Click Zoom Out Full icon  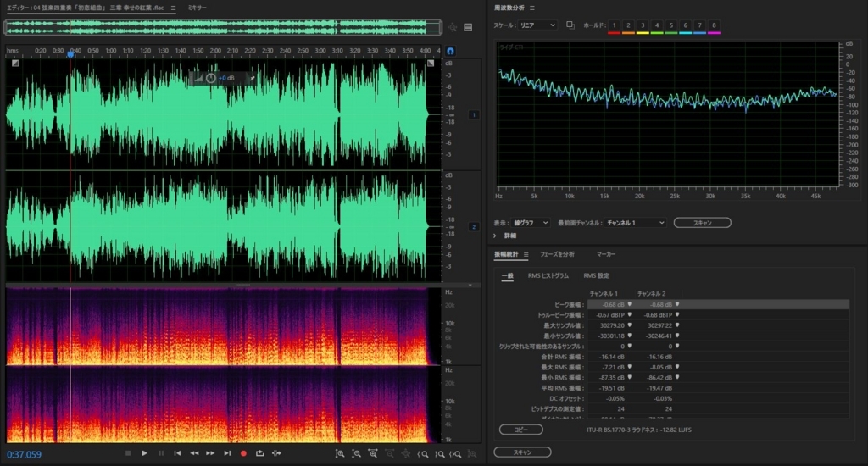pyautogui.click(x=406, y=453)
